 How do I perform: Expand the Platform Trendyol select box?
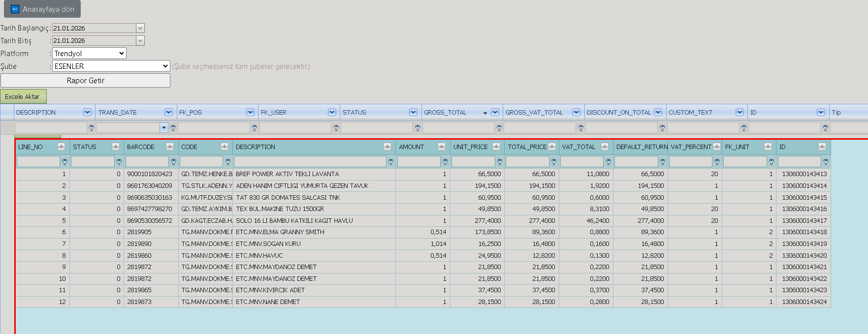[89, 53]
